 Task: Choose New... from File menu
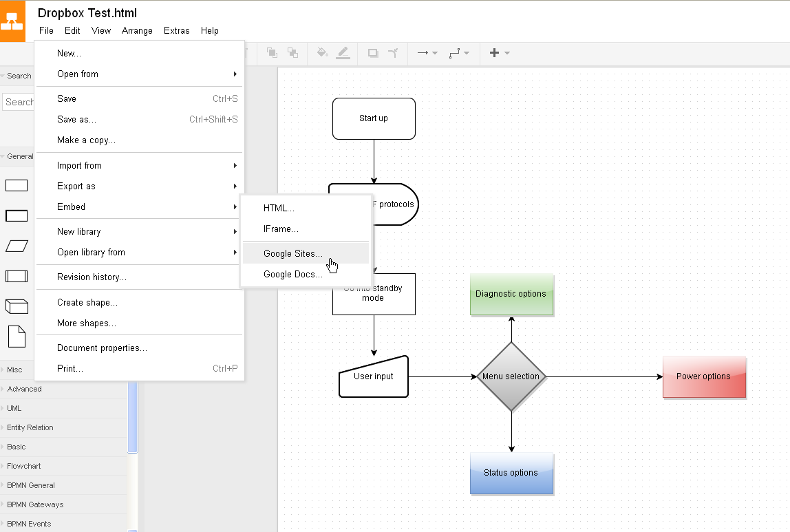tap(140, 54)
